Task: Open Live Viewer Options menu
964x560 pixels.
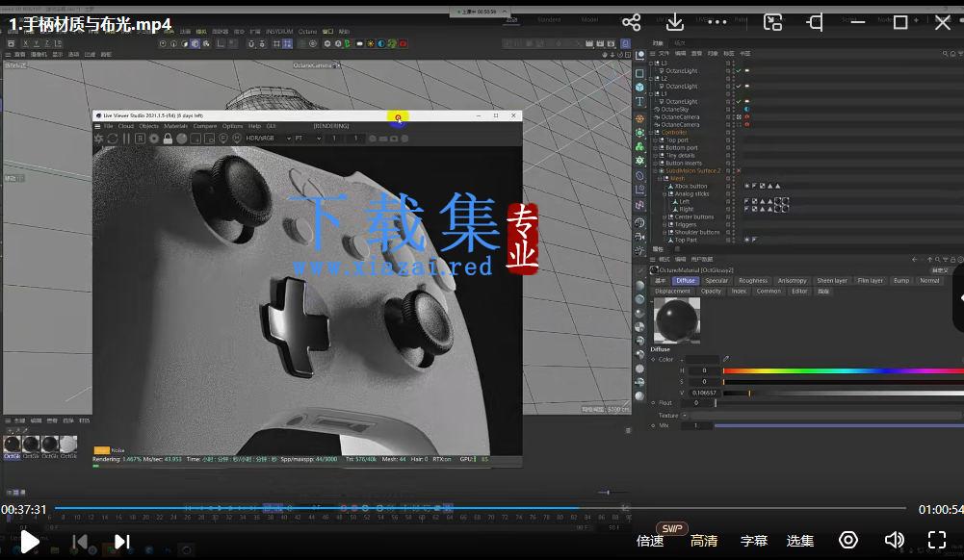Action: (x=232, y=126)
